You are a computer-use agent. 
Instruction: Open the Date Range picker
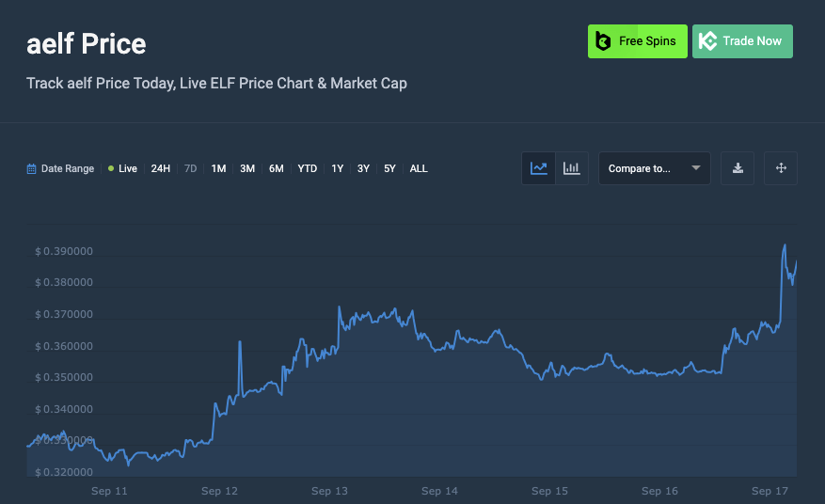tap(60, 169)
